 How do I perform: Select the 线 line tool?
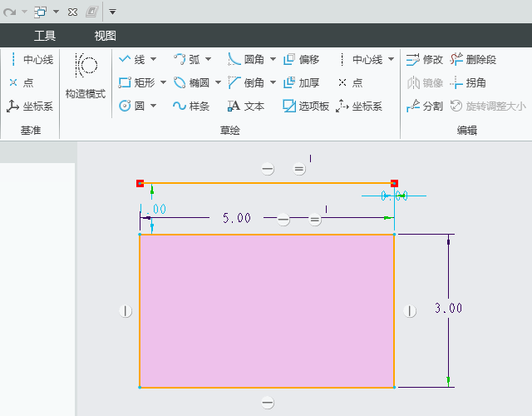coord(132,59)
